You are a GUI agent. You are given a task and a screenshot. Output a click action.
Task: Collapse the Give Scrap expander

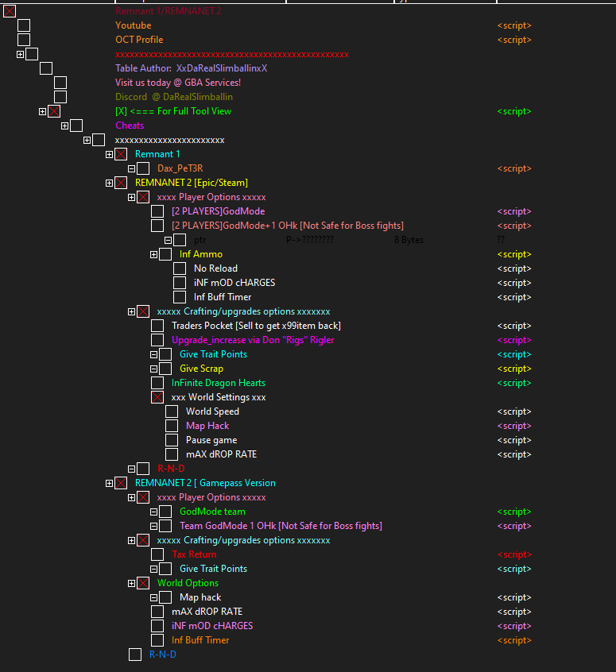(x=153, y=369)
